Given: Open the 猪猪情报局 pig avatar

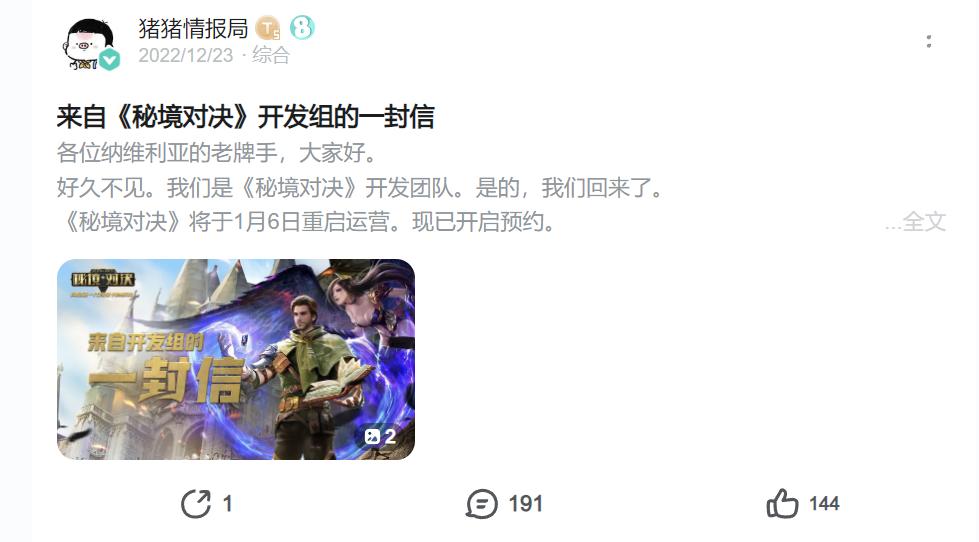Looking at the screenshot, I should (x=90, y=43).
